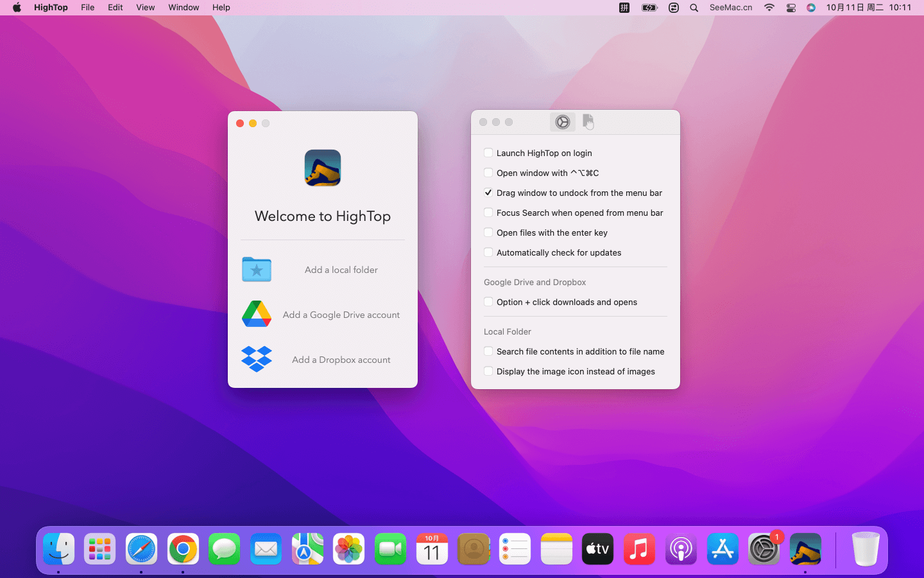
Task: Enable Display the image icon instead of images
Action: (x=488, y=371)
